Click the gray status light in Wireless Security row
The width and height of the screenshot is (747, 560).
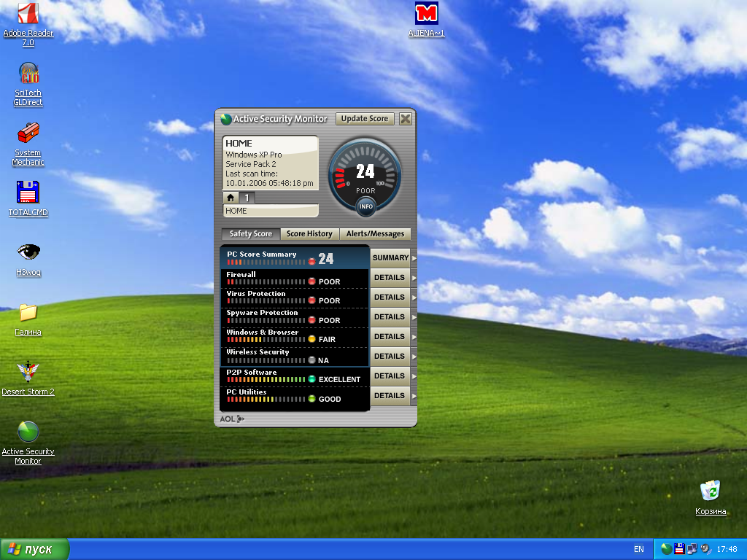click(311, 360)
